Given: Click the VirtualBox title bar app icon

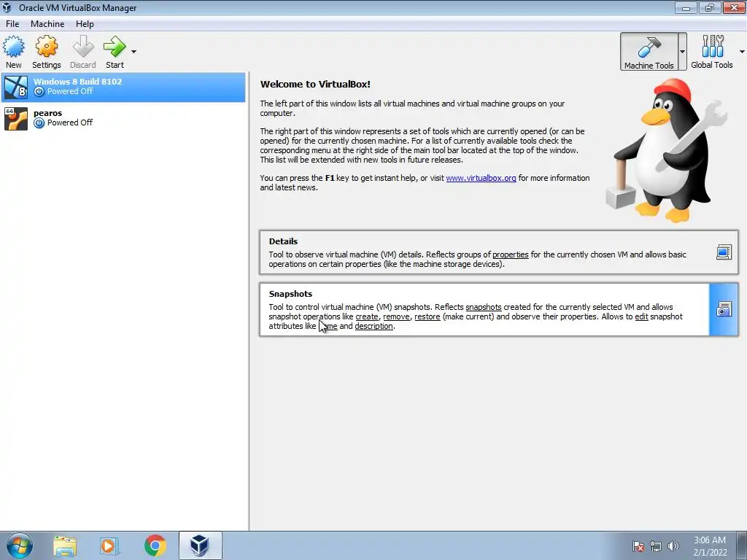Looking at the screenshot, I should click(7, 7).
